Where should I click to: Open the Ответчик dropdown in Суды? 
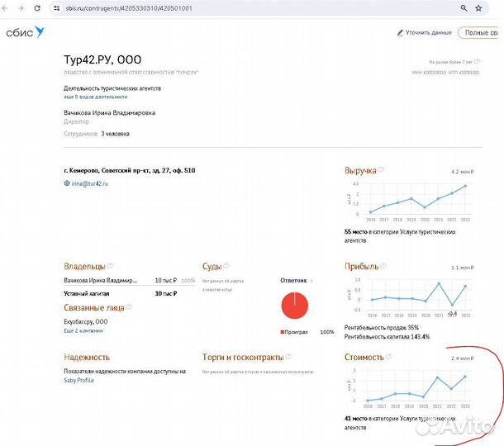point(297,281)
